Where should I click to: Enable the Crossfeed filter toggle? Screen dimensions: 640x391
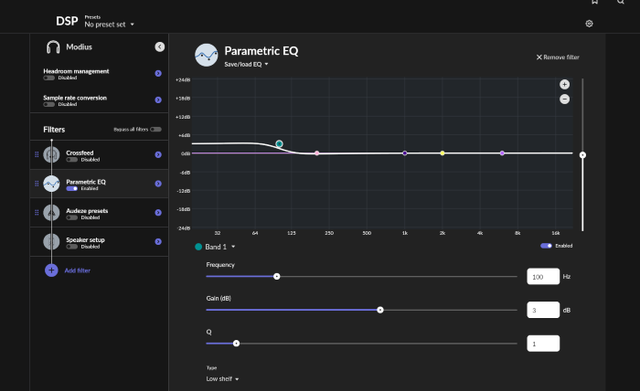pyautogui.click(x=72, y=160)
